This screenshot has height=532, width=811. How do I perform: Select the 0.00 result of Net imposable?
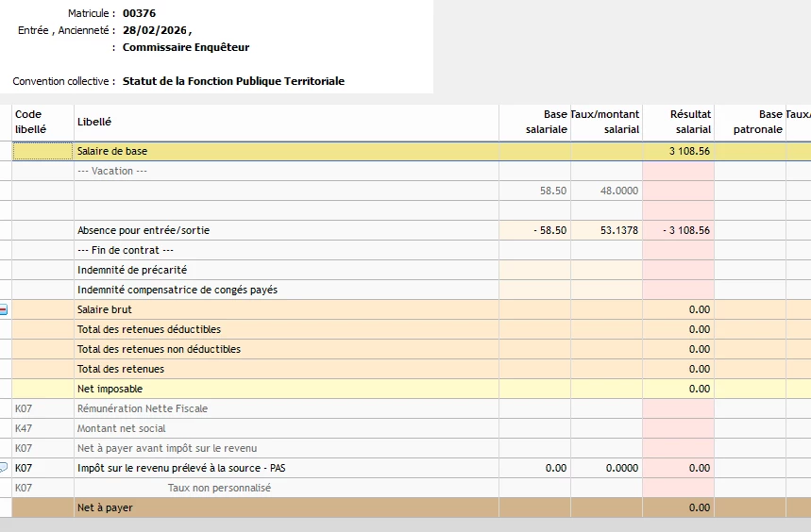tap(700, 389)
